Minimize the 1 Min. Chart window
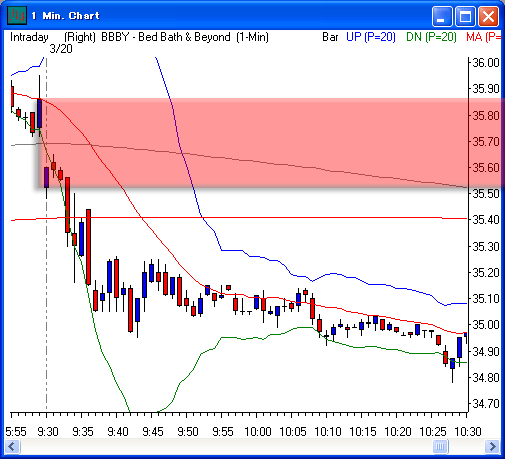 [442, 16]
